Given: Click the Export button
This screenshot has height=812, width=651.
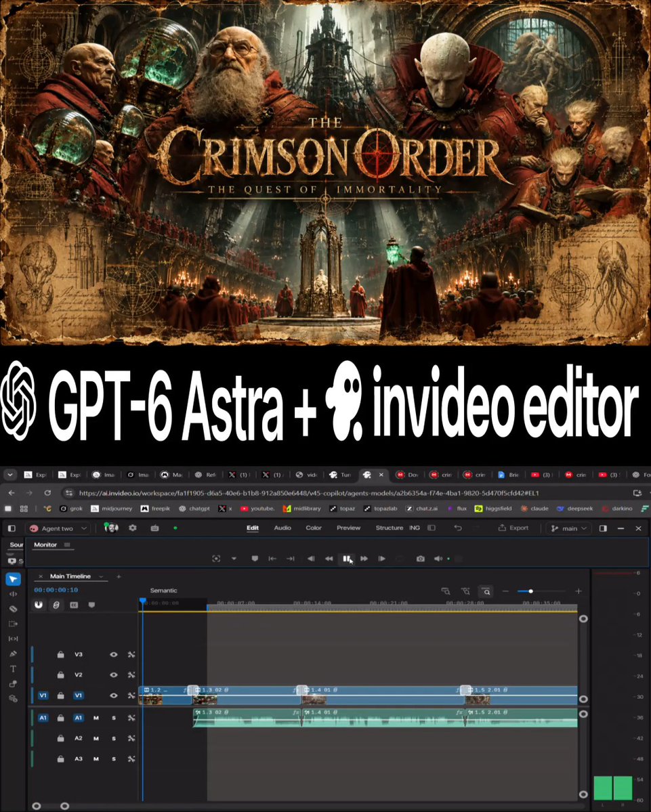Looking at the screenshot, I should tap(513, 528).
